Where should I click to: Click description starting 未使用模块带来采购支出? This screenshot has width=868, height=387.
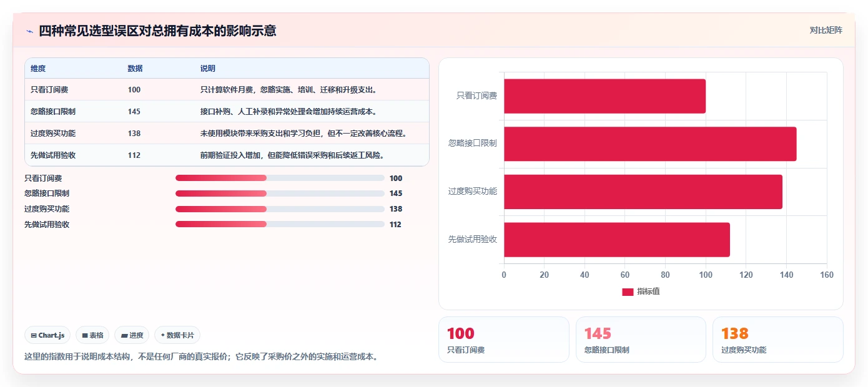pyautogui.click(x=303, y=134)
